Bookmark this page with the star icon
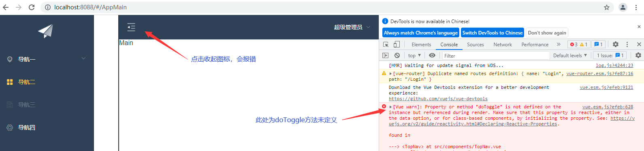Viewport: 644px width, 151px height. (607, 7)
